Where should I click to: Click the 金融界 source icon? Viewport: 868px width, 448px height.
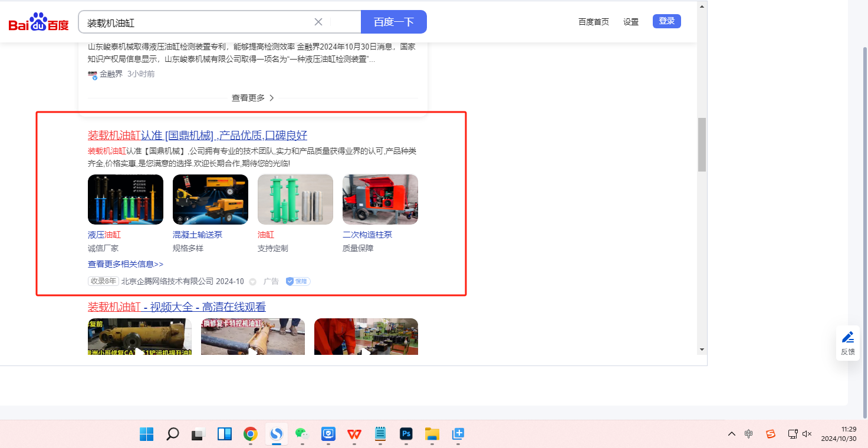(93, 74)
